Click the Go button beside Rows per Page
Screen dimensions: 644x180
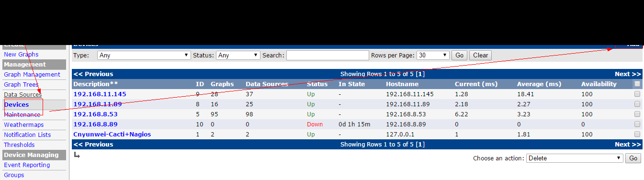coord(460,55)
